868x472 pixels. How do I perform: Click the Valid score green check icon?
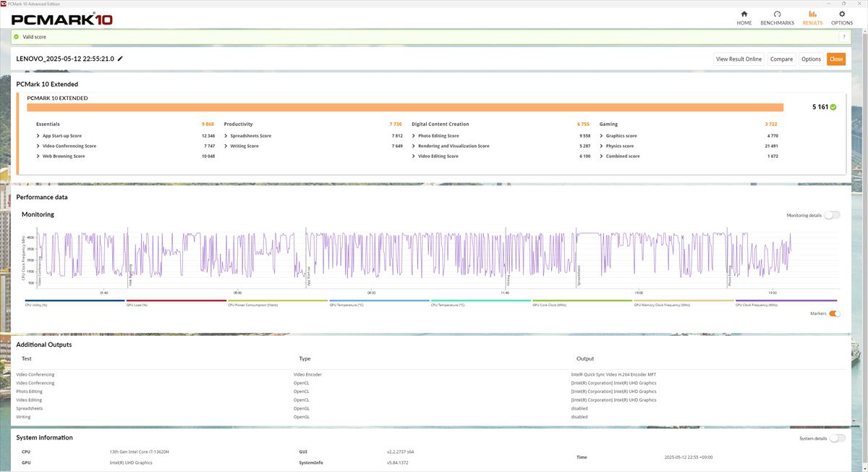16,37
